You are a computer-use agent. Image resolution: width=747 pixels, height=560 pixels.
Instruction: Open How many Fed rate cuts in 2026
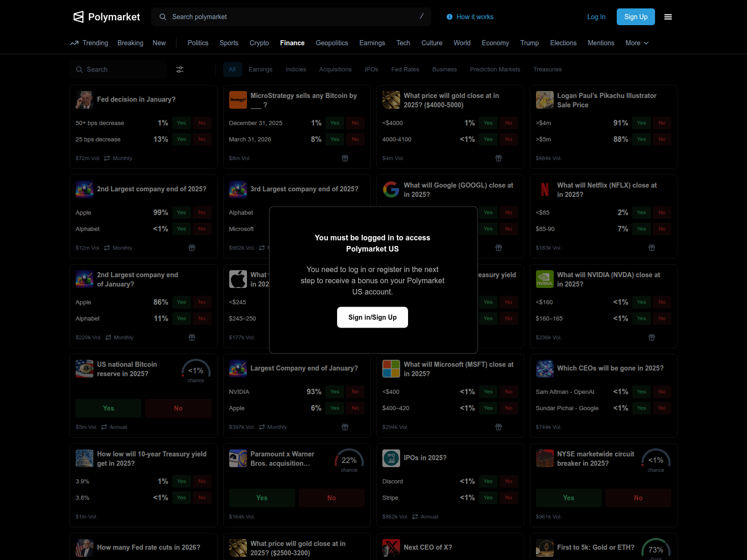pyautogui.click(x=148, y=548)
